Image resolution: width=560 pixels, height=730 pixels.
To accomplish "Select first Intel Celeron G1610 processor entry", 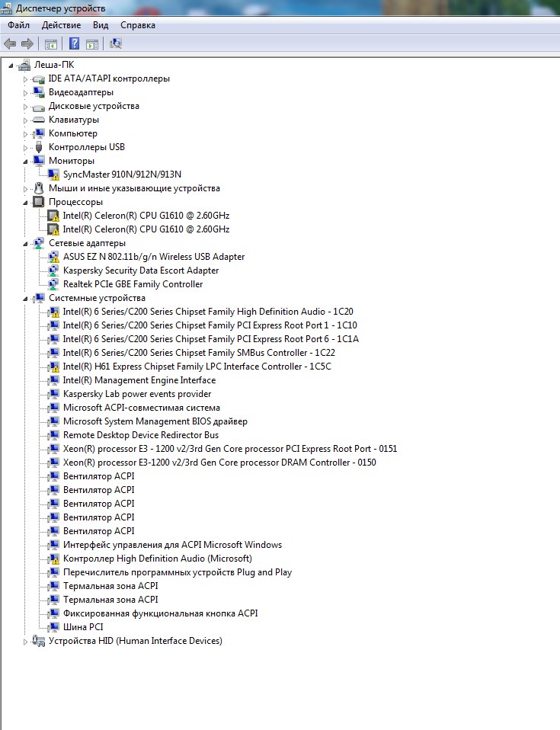I will (x=146, y=216).
